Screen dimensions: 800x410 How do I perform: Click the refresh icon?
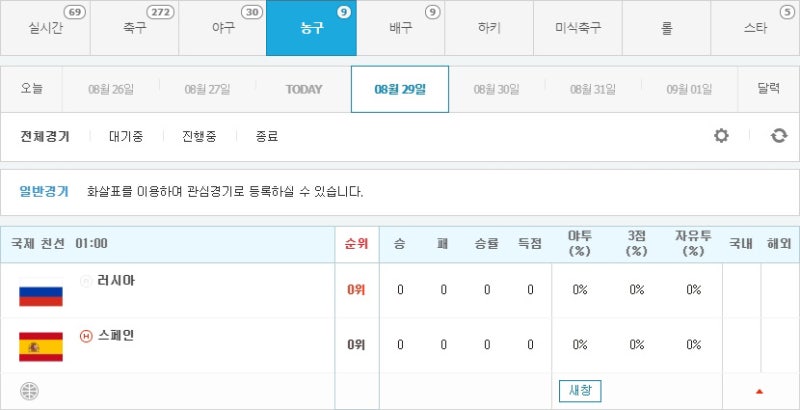[779, 136]
